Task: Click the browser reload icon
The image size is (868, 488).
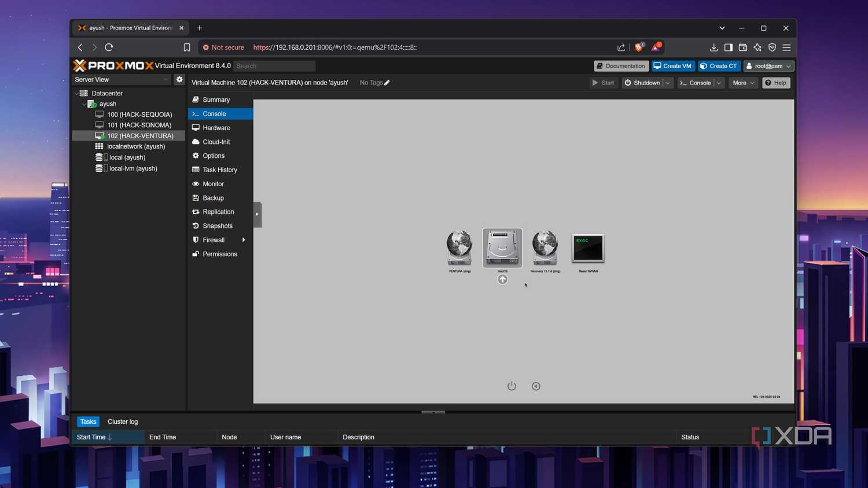Action: click(x=109, y=47)
